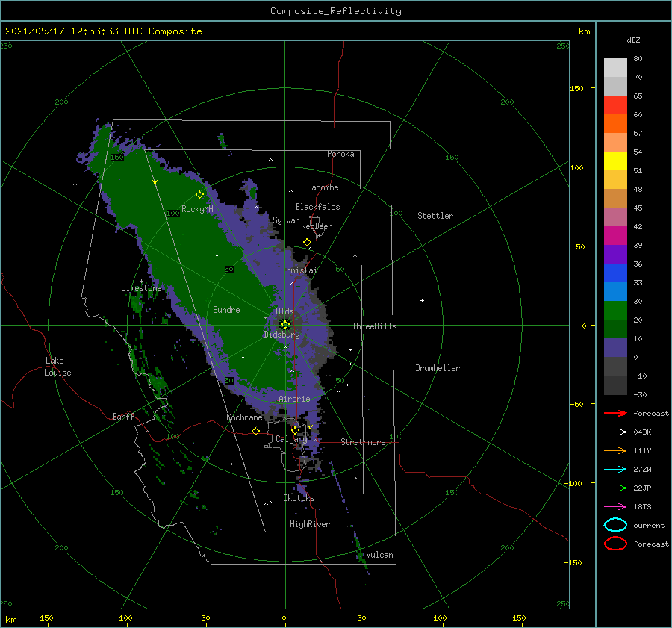The image size is (672, 628).
Task: Click the white asterisk marker above Limestone
Action: [x=141, y=282]
